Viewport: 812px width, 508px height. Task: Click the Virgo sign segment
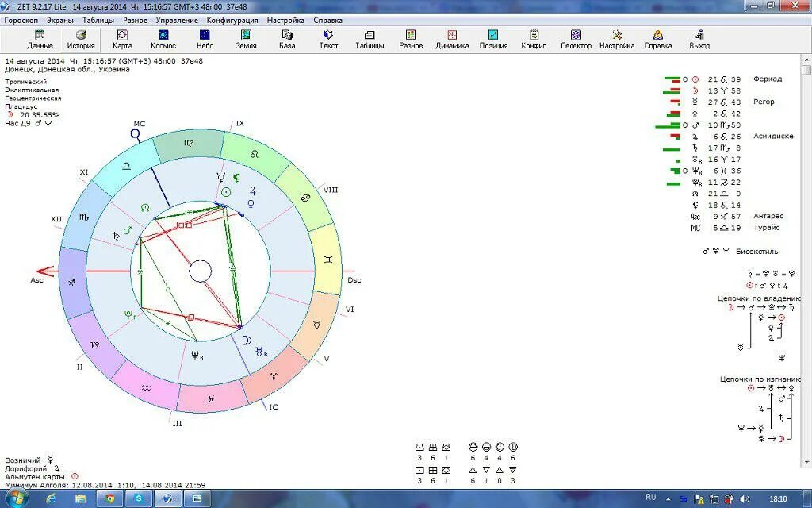pos(189,143)
